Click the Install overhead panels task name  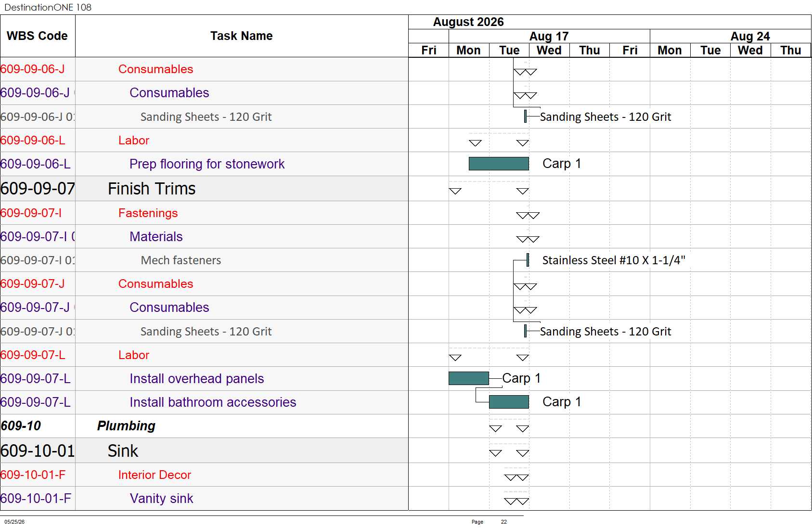point(197,379)
